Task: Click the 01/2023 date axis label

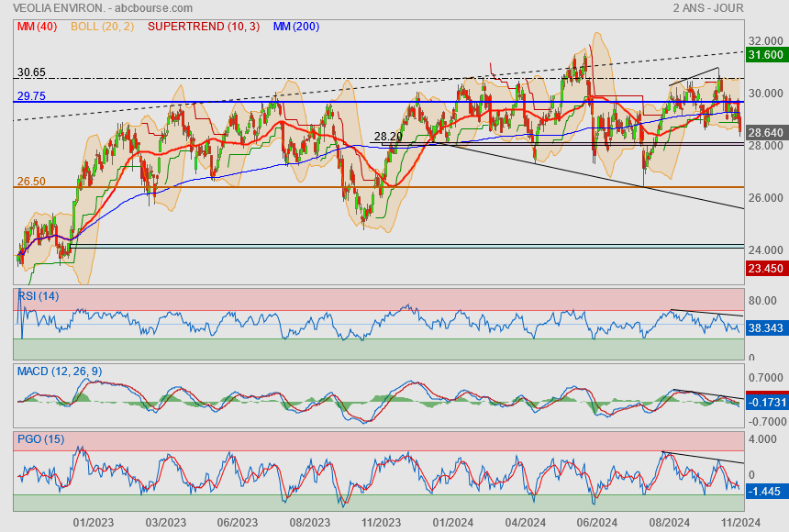Action: tap(93, 523)
